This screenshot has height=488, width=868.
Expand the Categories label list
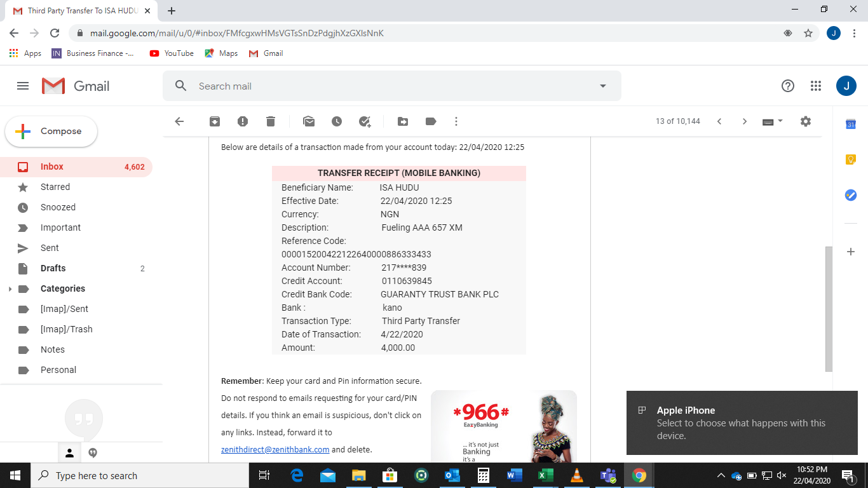[10, 289]
